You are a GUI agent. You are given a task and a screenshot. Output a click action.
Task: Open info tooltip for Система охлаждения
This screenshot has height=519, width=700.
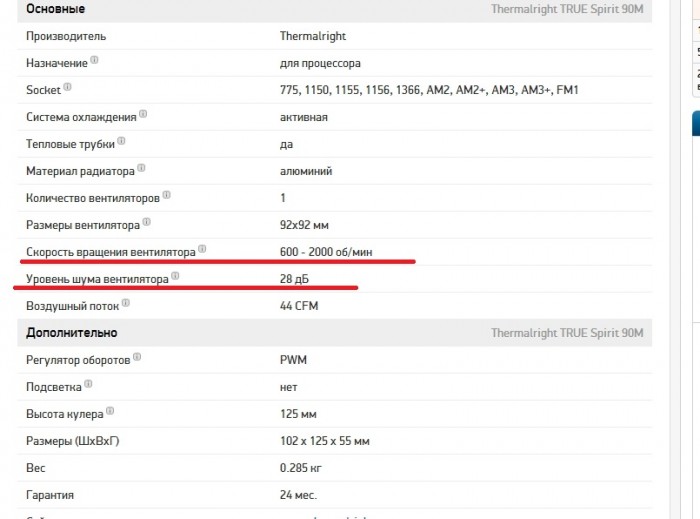pyautogui.click(x=143, y=114)
